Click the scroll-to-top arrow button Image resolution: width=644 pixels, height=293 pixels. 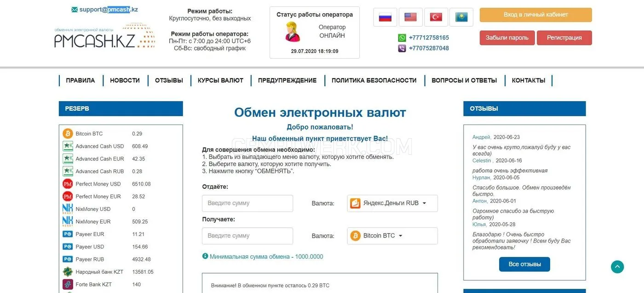pyautogui.click(x=617, y=267)
